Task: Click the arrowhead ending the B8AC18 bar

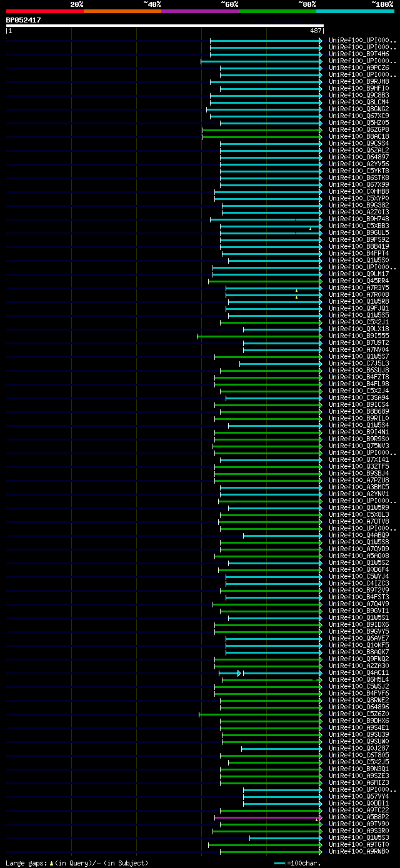Action: click(321, 137)
